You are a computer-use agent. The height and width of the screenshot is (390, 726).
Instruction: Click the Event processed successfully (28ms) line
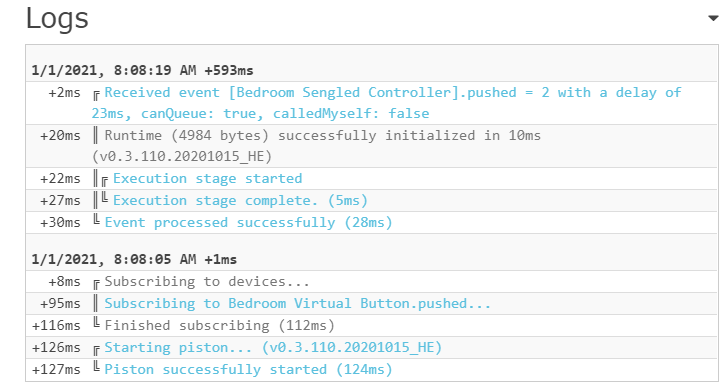pyautogui.click(x=248, y=222)
